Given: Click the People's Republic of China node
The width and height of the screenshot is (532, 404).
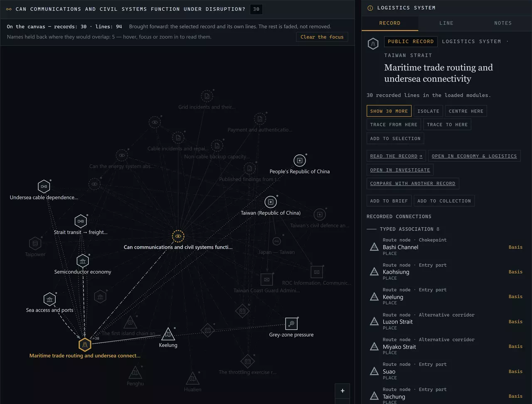Looking at the screenshot, I should tap(300, 160).
